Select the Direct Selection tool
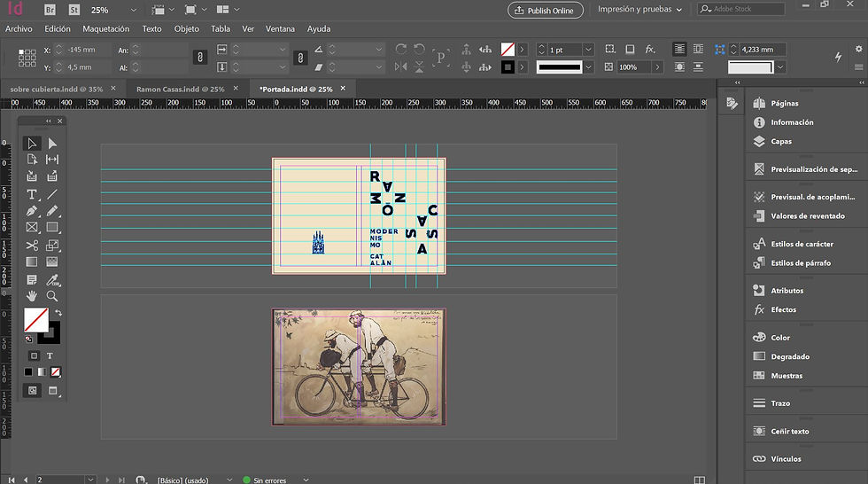This screenshot has height=484, width=868. click(x=52, y=144)
